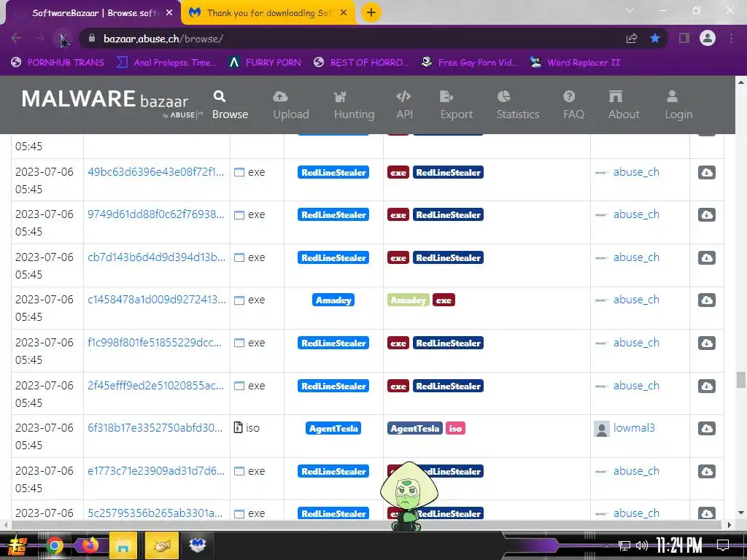Switch to Thank you for downloading tab
This screenshot has width=747, height=560.
click(x=268, y=13)
